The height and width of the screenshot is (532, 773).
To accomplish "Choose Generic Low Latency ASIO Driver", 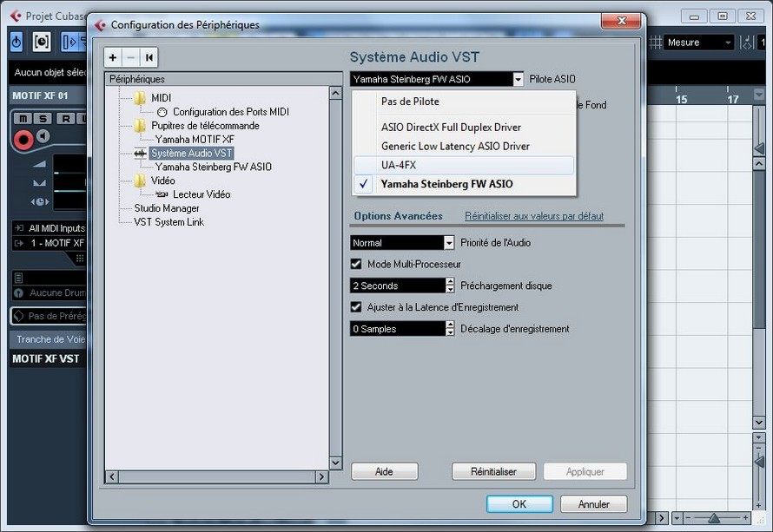I will [x=455, y=146].
